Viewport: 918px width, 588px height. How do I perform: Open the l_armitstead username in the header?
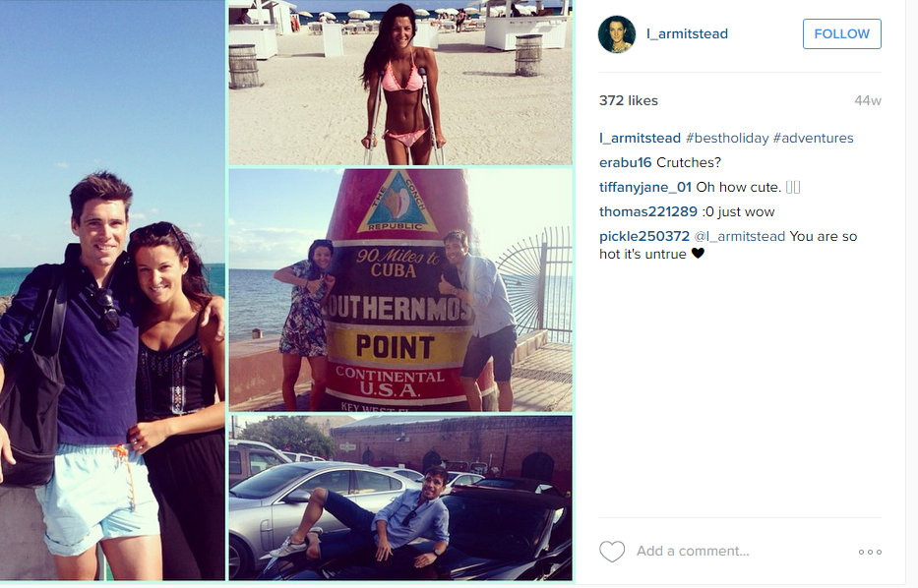point(687,34)
